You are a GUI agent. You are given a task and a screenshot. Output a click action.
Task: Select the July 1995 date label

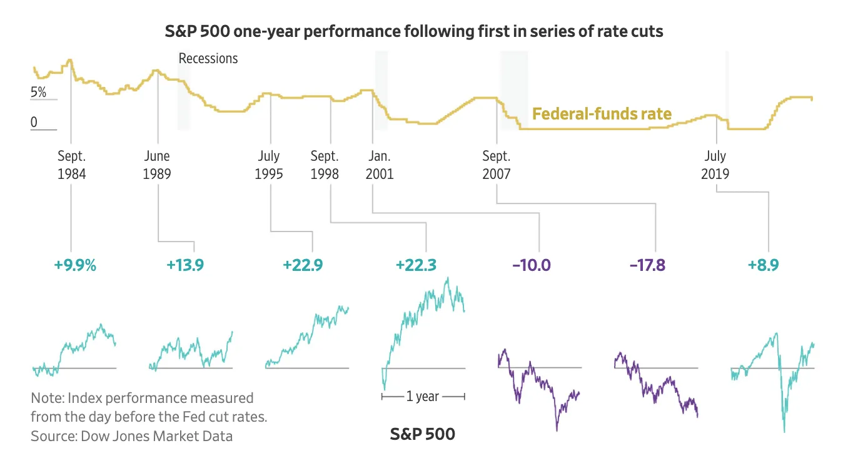269,165
